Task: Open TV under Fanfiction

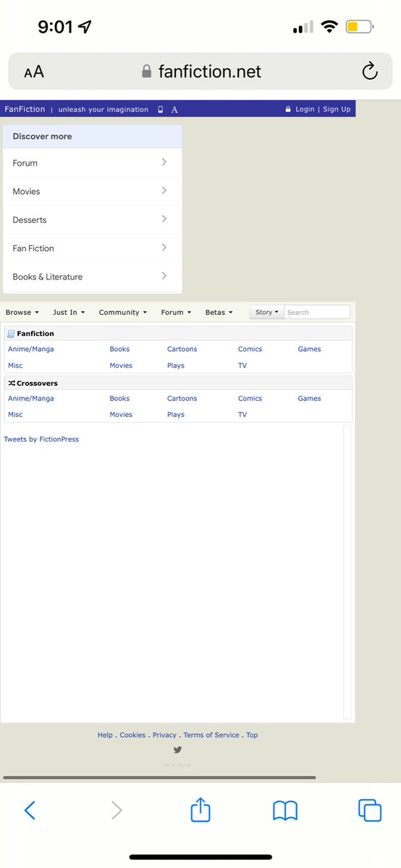Action: pyautogui.click(x=242, y=366)
